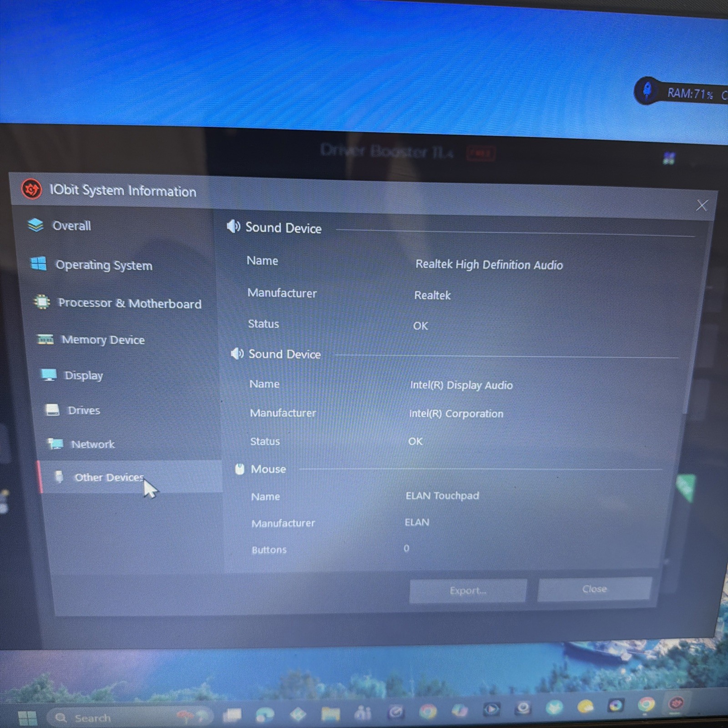Click the Close button at bottom
728x728 pixels.
click(x=594, y=589)
